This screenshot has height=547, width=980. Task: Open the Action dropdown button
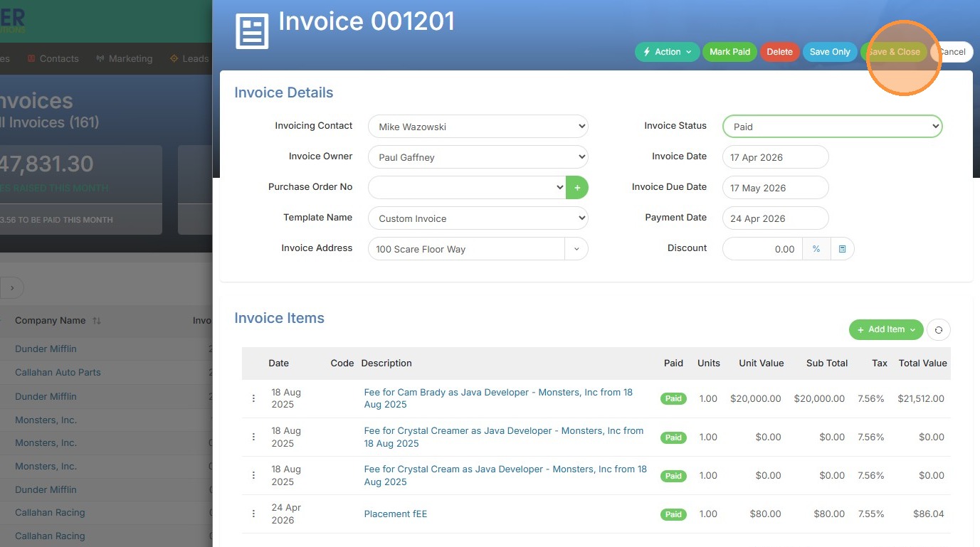click(668, 52)
